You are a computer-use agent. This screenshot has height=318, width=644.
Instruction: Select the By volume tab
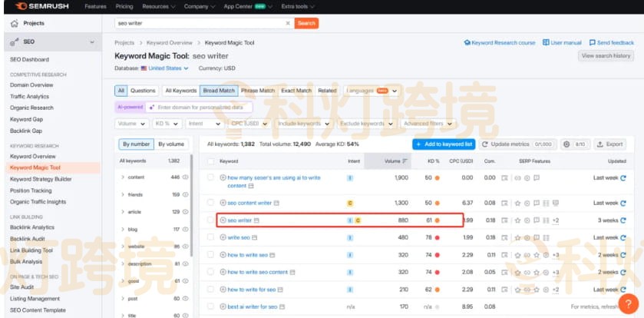coord(171,144)
